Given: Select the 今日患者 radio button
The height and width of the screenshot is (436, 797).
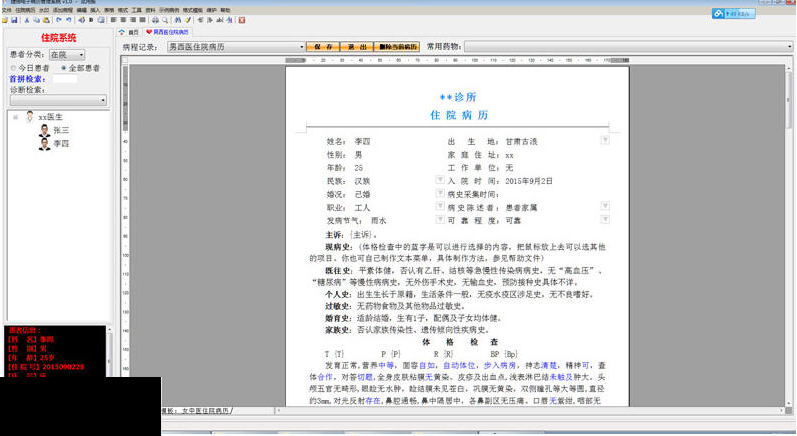Looking at the screenshot, I should tap(14, 68).
